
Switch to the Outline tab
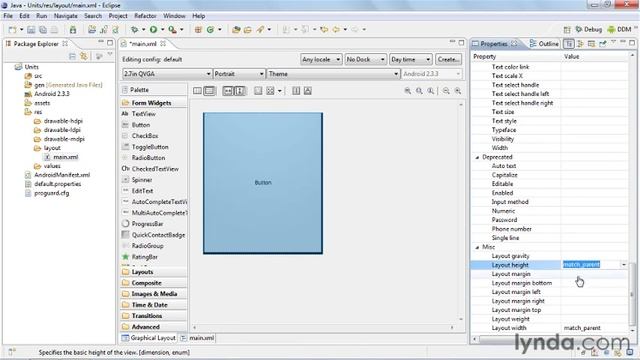pos(544,44)
